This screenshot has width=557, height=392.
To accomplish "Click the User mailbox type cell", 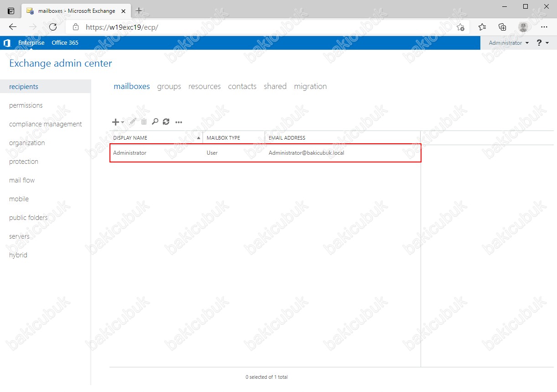I will pyautogui.click(x=212, y=153).
